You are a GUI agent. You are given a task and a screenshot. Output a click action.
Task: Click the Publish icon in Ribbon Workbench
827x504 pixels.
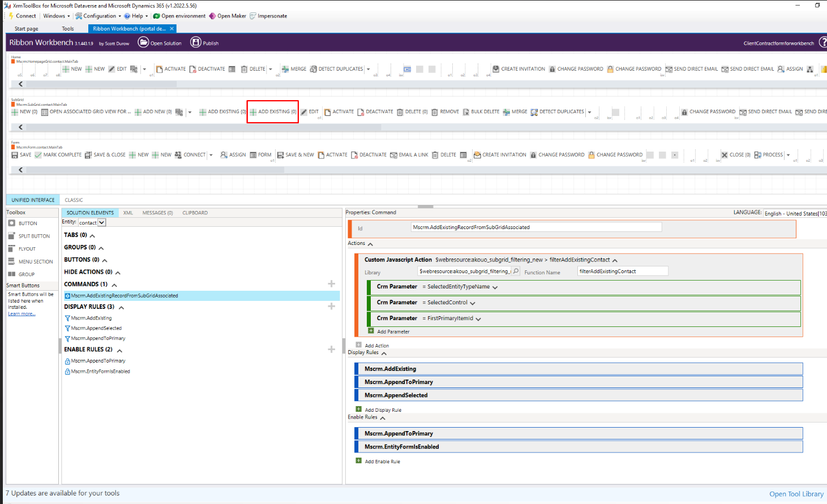196,42
